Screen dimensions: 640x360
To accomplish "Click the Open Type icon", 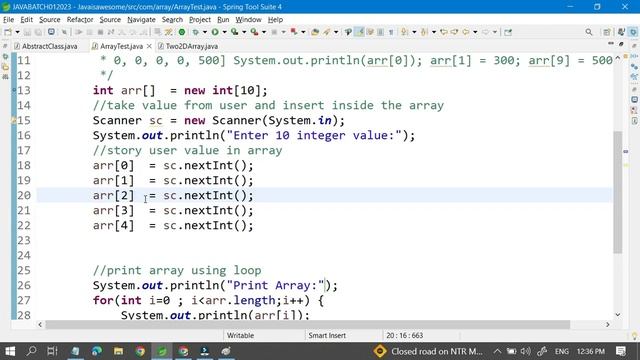I will pyautogui.click(x=315, y=32).
